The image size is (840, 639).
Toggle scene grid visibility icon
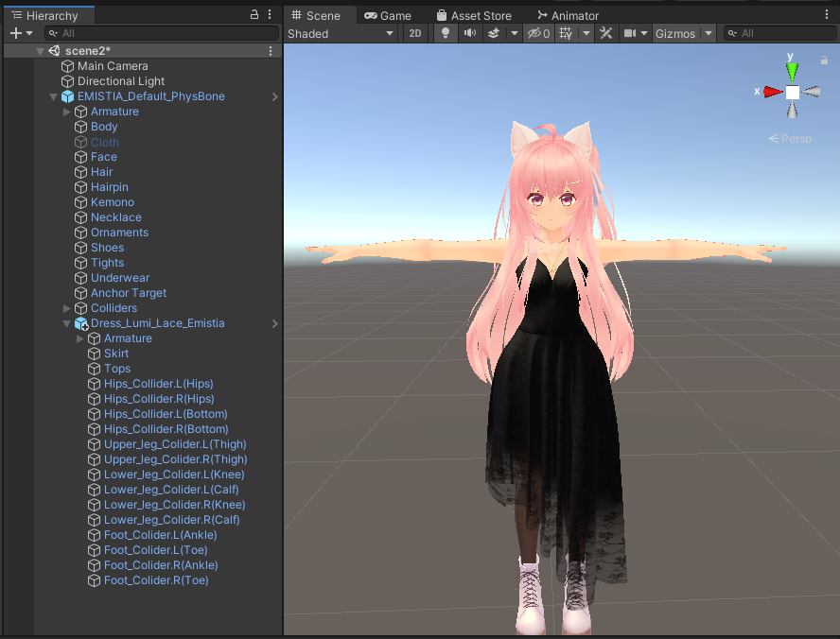[x=566, y=33]
